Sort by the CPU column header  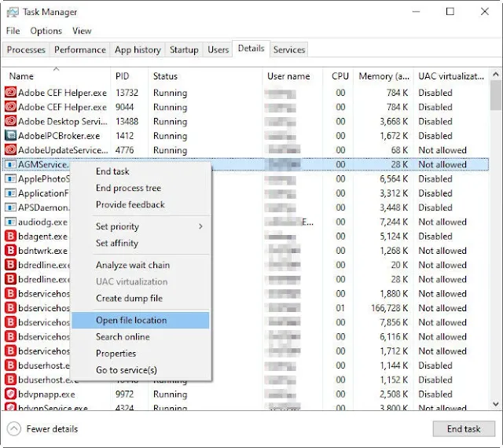(x=338, y=76)
